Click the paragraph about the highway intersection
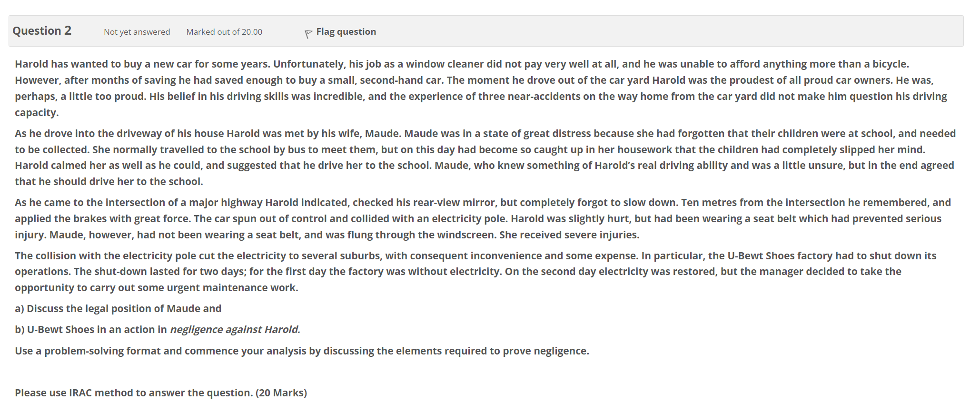This screenshot has height=413, width=980. (476, 218)
